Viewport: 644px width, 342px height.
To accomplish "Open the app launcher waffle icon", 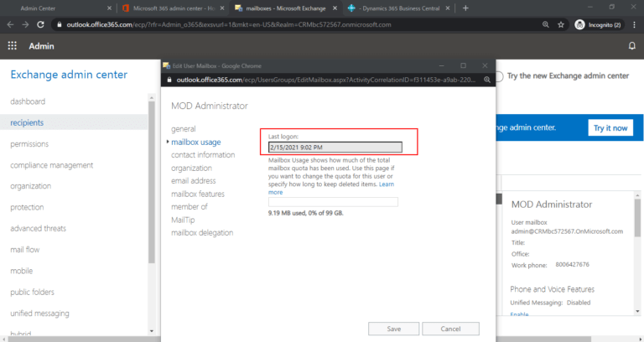I will coord(13,45).
